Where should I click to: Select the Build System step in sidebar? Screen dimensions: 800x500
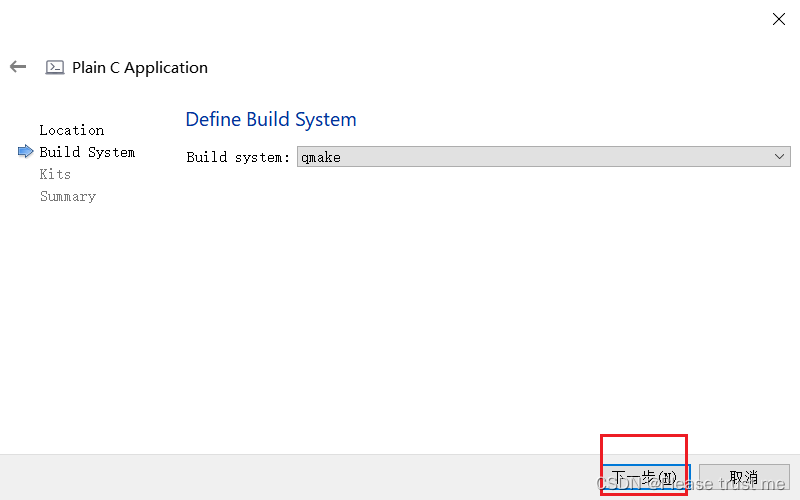[x=87, y=152]
